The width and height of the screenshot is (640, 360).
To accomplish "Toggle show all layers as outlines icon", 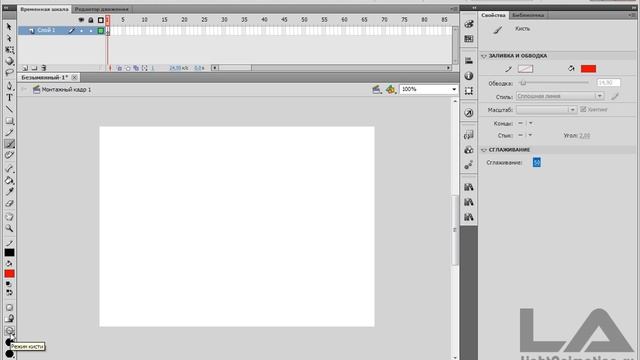I will 100,20.
